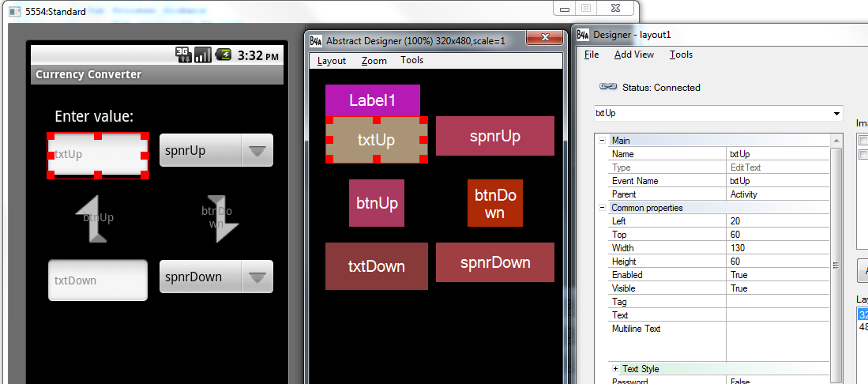868x384 pixels.
Task: Click the B4A icon in Abstract Designer title
Action: (316, 40)
